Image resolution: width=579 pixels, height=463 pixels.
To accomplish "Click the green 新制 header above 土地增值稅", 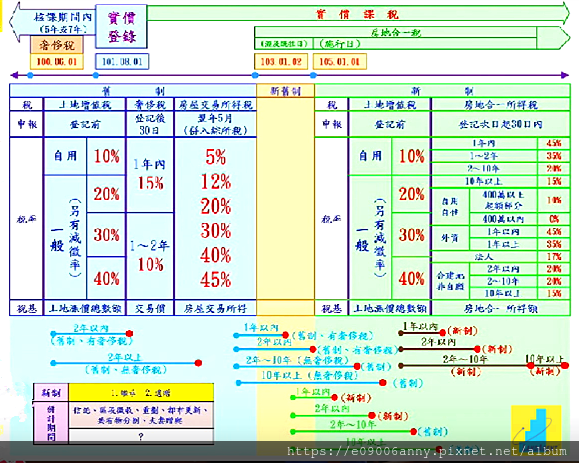I will [x=442, y=91].
